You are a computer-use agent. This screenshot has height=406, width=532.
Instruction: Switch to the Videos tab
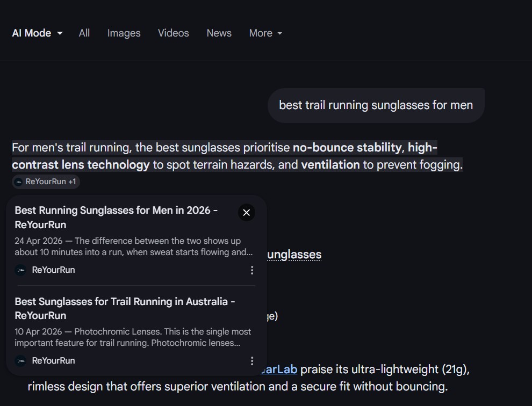pos(173,33)
